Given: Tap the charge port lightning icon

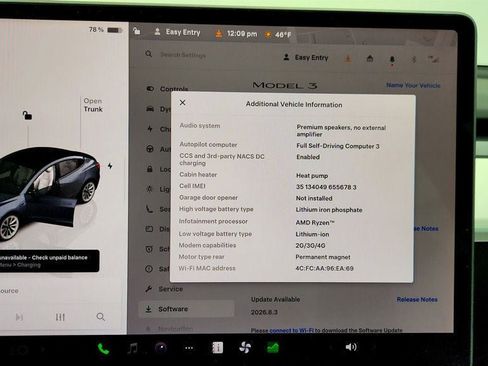Looking at the screenshot, I should (110, 166).
